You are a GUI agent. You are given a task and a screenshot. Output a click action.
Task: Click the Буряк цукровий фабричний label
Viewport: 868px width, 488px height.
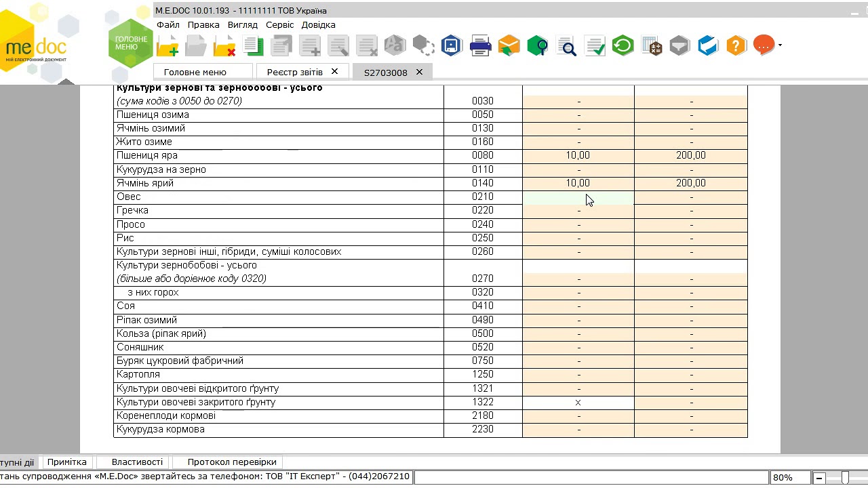180,361
